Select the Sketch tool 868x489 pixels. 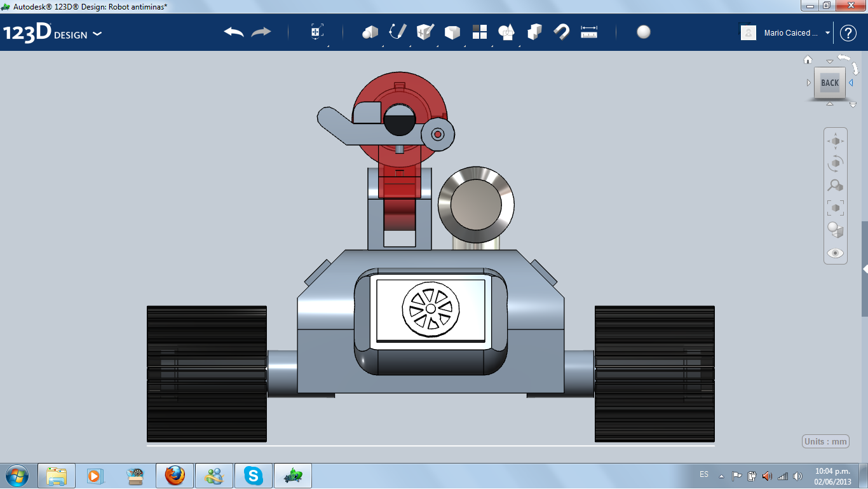pos(398,32)
